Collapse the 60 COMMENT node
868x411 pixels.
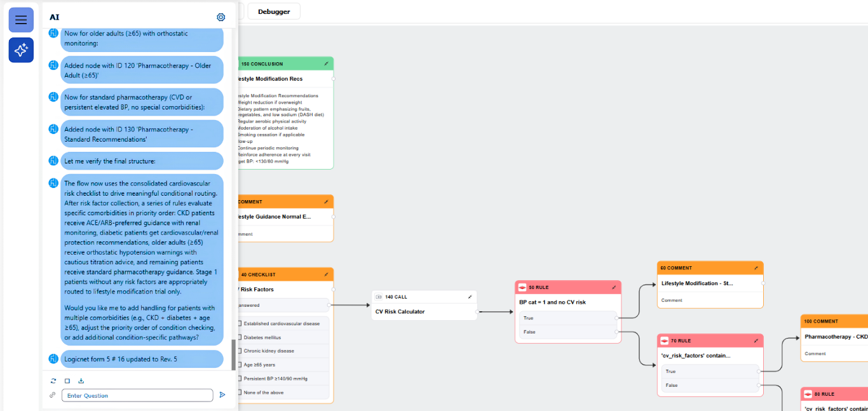(x=756, y=268)
